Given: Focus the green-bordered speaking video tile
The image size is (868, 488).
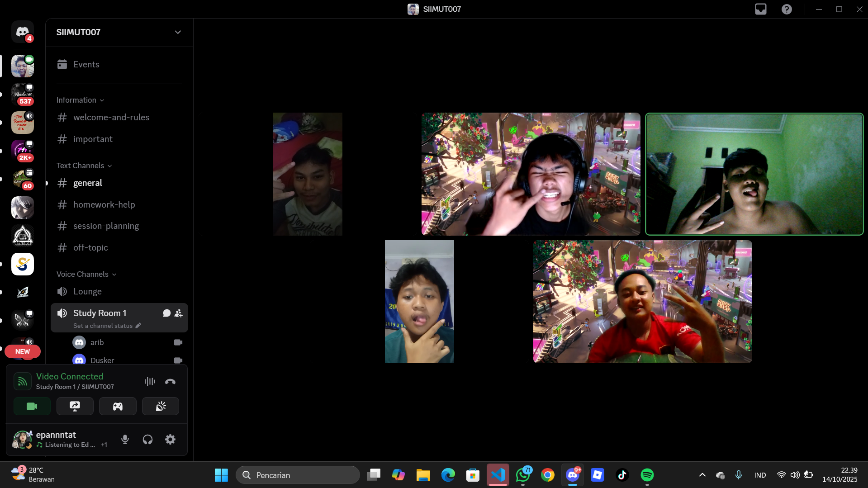Looking at the screenshot, I should tap(754, 174).
